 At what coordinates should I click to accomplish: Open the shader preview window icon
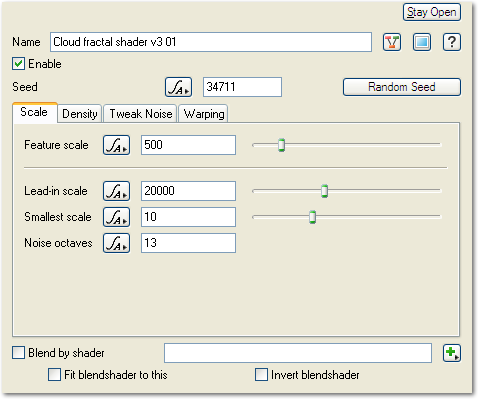[x=422, y=42]
